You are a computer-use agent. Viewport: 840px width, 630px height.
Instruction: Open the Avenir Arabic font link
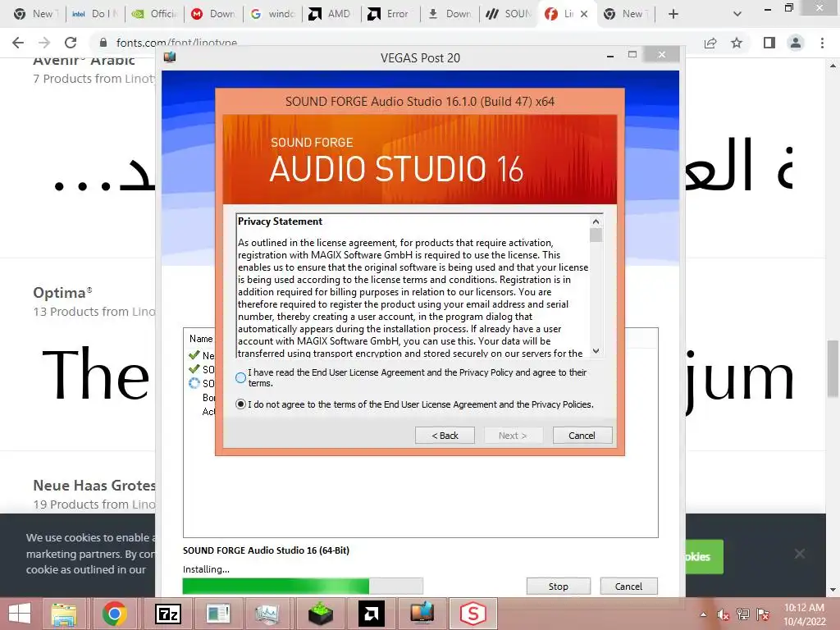[84, 60]
